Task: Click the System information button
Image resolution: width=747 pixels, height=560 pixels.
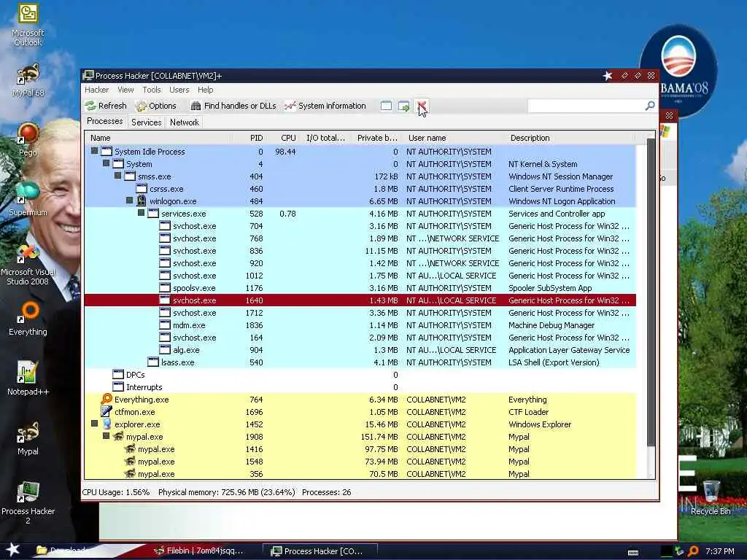Action: [325, 106]
